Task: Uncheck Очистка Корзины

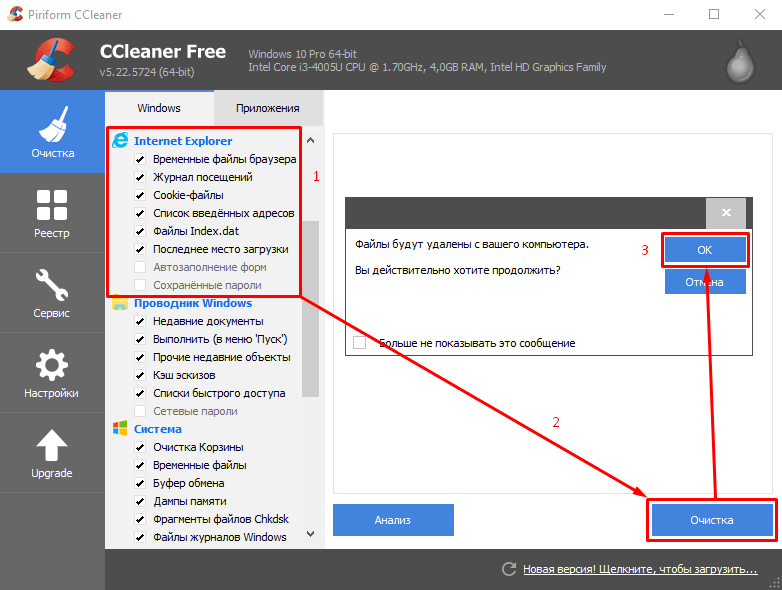Action: pyautogui.click(x=140, y=447)
